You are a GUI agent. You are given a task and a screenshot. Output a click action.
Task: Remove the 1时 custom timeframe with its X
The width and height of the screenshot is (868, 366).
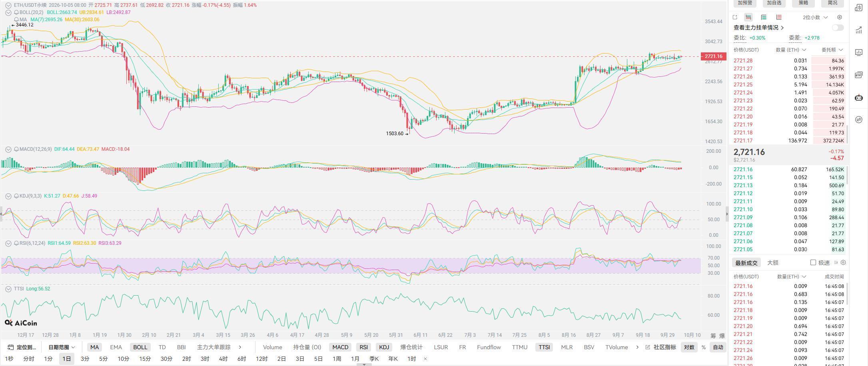(x=425, y=359)
